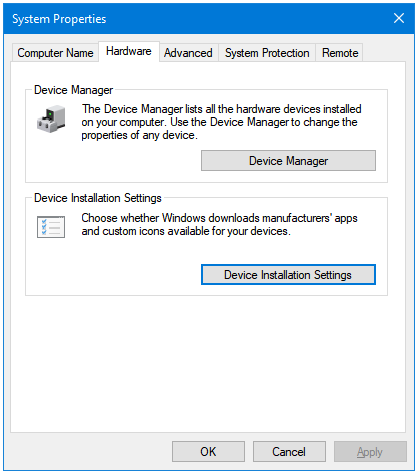Viewport: 418px width, 474px height.
Task: Click the text describing Device Manager hardware list
Action: [221, 122]
